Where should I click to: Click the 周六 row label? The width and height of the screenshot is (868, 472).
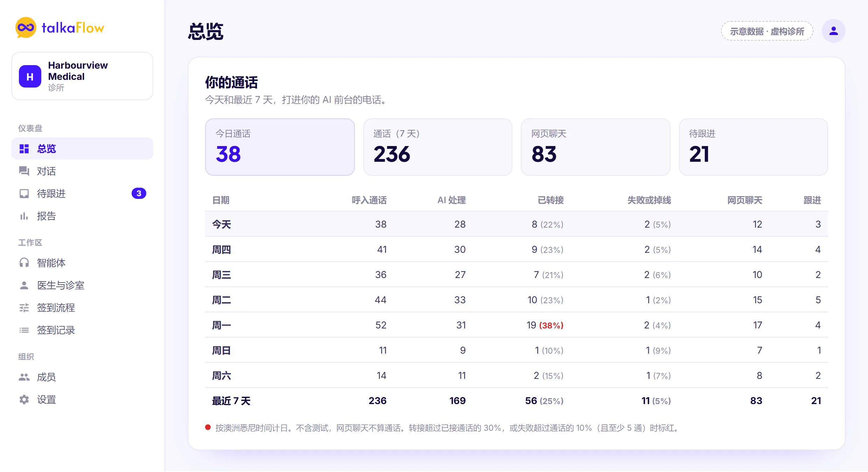[x=222, y=375]
